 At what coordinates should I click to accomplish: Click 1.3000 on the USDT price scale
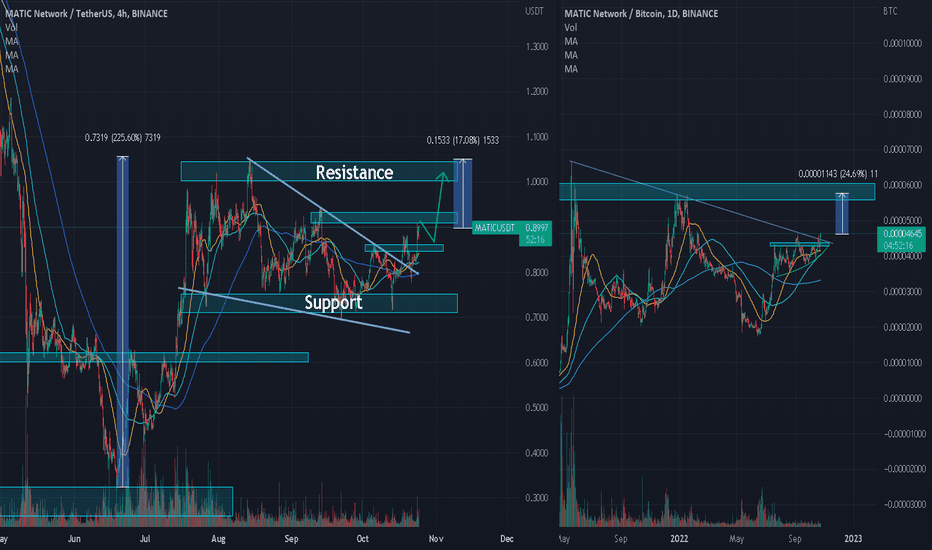pyautogui.click(x=537, y=46)
